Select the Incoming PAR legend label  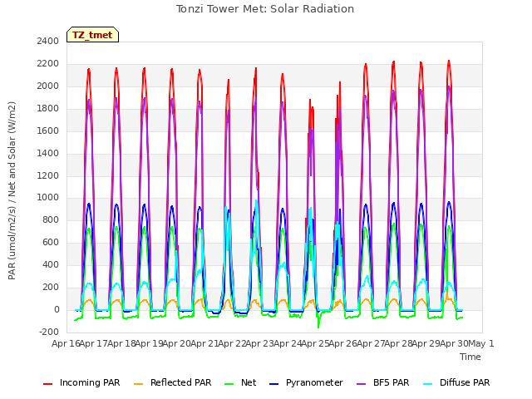click(90, 382)
